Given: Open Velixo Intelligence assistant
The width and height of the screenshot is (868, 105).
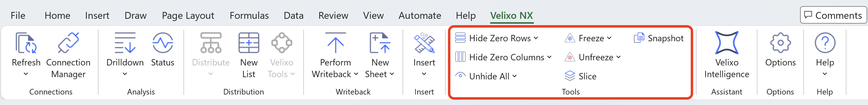Looking at the screenshot, I should click(x=726, y=43).
